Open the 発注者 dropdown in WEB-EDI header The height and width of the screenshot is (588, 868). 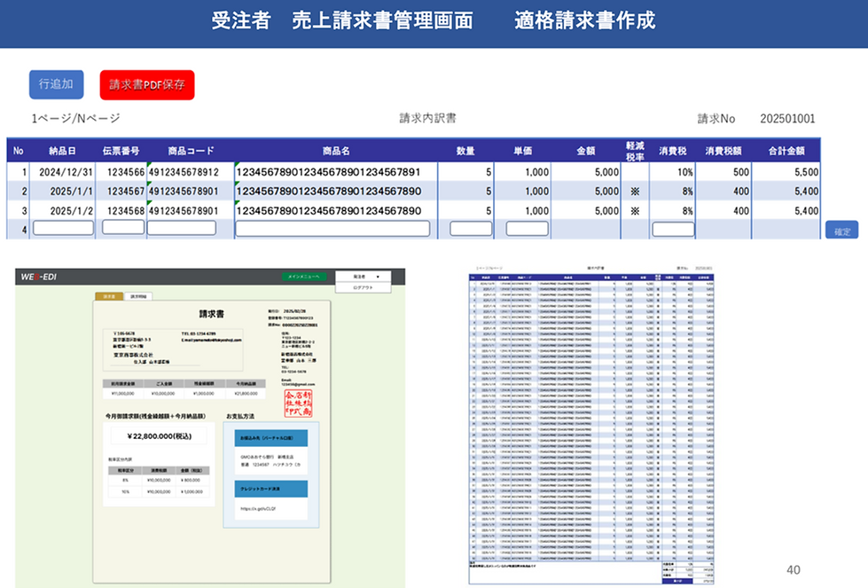pos(364,277)
